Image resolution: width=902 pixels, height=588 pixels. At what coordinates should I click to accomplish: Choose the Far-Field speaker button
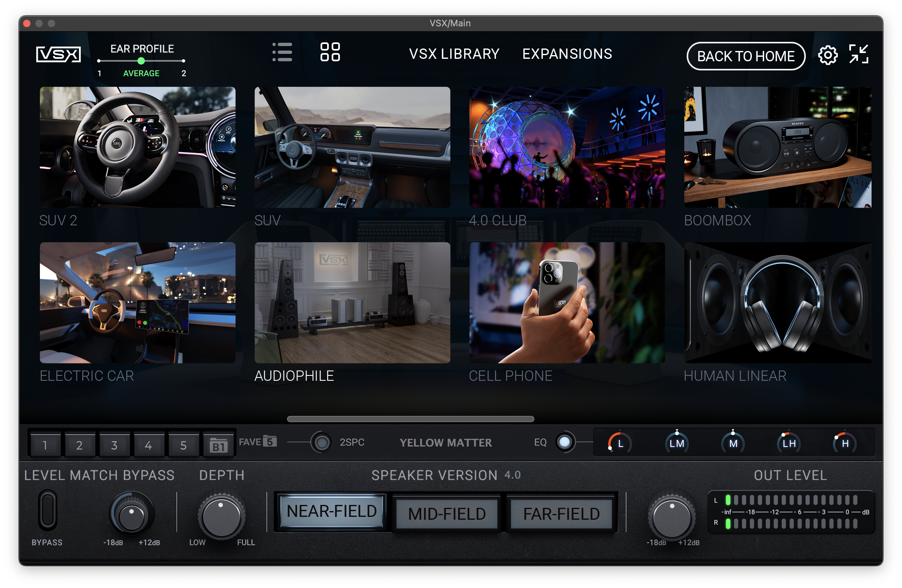(561, 514)
